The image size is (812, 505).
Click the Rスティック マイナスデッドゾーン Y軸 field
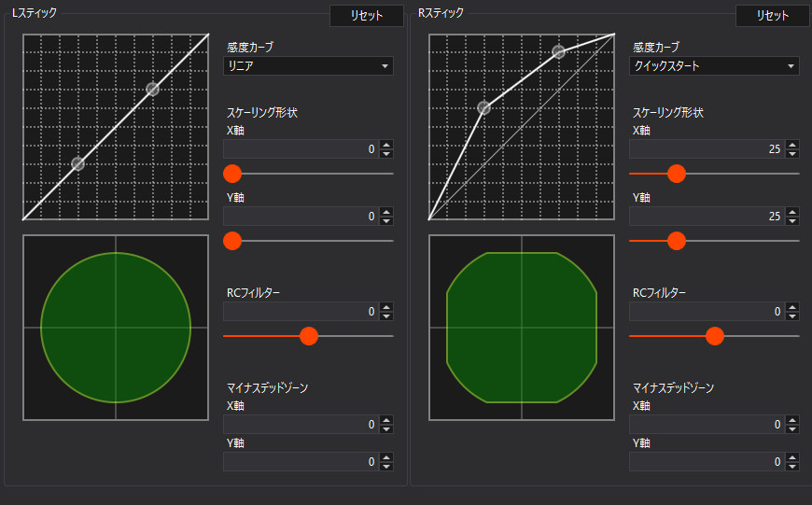pyautogui.click(x=707, y=461)
